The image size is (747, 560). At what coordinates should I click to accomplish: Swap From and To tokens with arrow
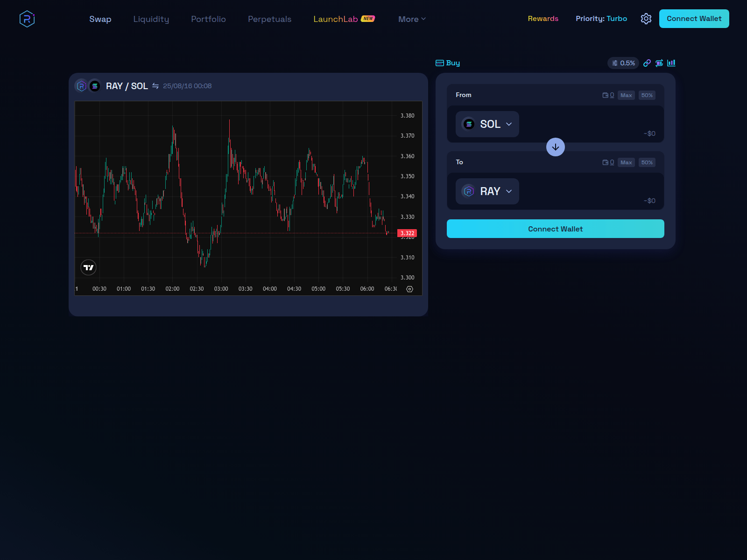click(556, 147)
